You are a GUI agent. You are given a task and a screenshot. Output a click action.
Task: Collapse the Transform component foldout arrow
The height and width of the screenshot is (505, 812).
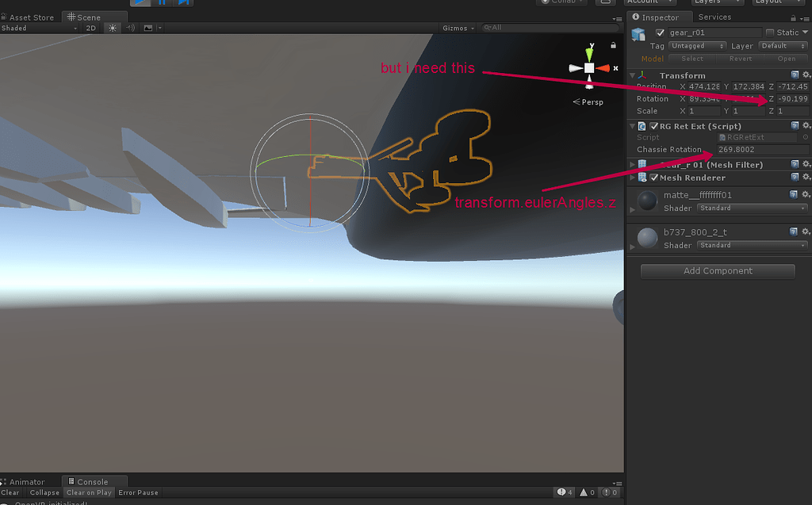(x=631, y=75)
